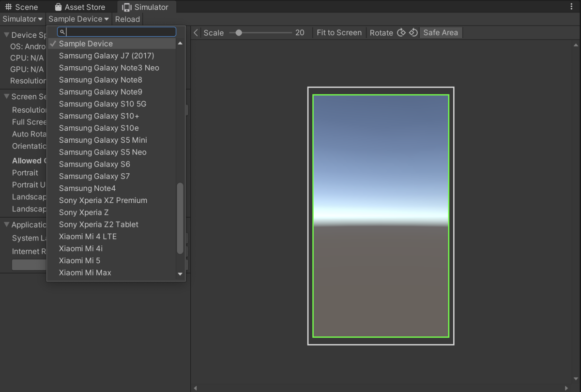Toggle the Safe Area overlay
581x392 pixels.
441,32
